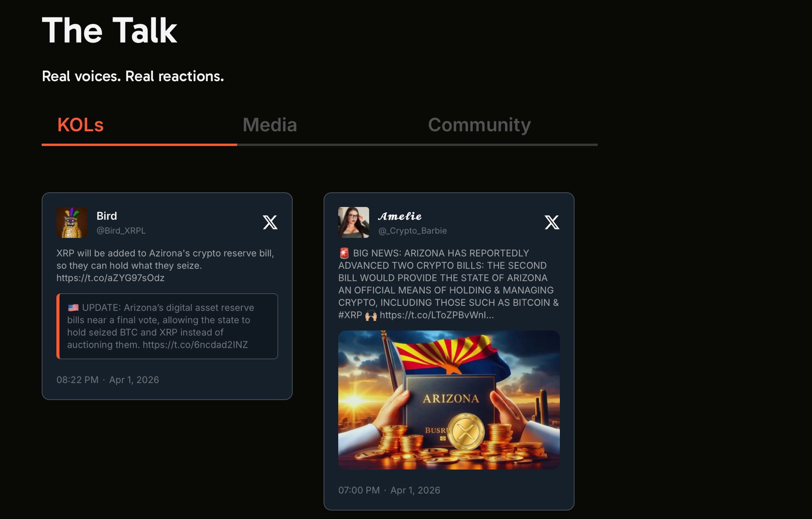Screen dimensions: 812x519
Task: Follow the t.co/6ncdad2INZ link in the quote
Action: [x=195, y=345]
